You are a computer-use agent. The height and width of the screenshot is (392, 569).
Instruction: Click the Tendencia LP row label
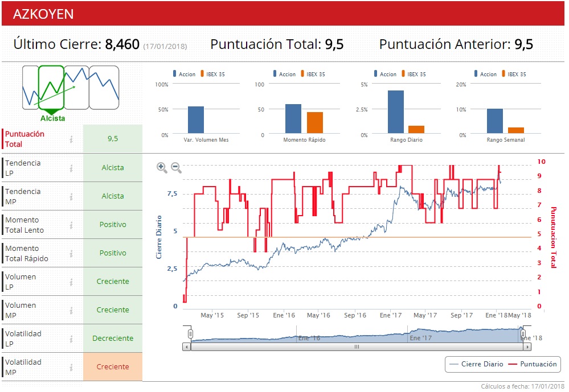[23, 168]
